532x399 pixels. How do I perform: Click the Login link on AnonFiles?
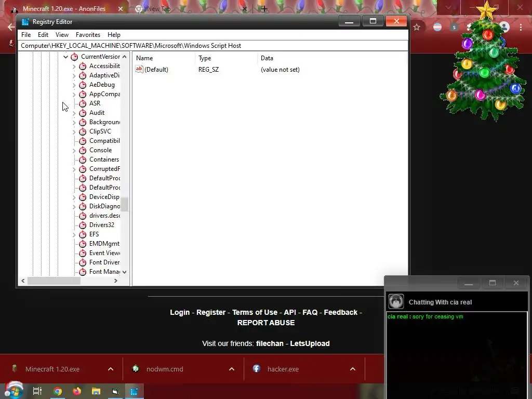[179, 312]
